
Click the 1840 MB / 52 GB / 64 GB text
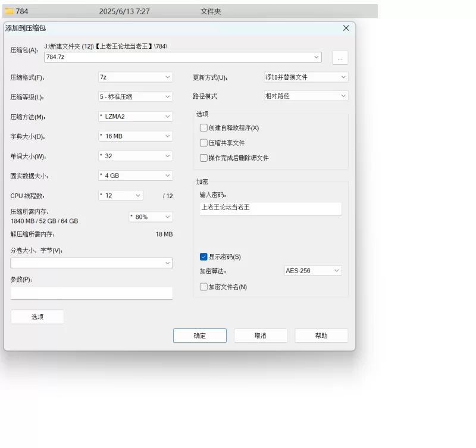pos(44,221)
